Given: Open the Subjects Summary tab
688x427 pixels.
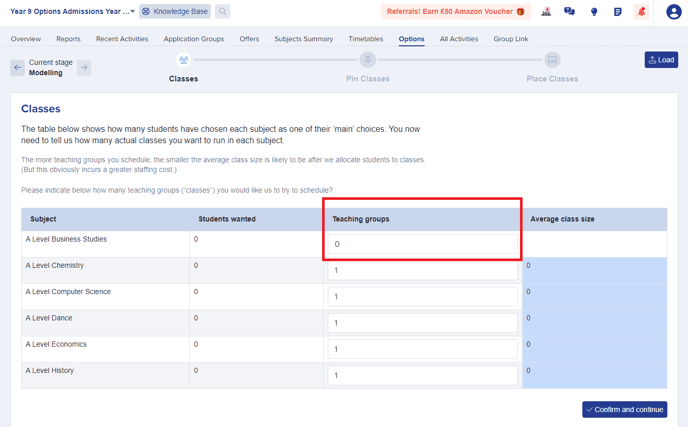Looking at the screenshot, I should [304, 39].
